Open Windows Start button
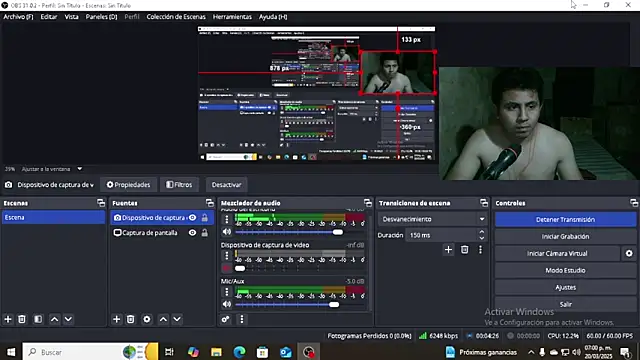 click(x=11, y=352)
